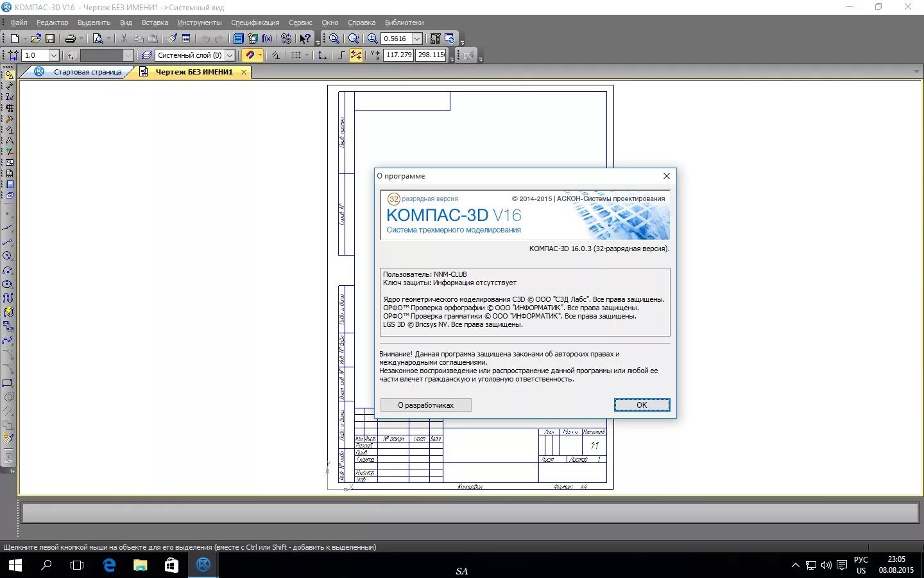Switch to the Geometry toolbar page
Image resolution: width=924 pixels, height=578 pixels.
9,75
